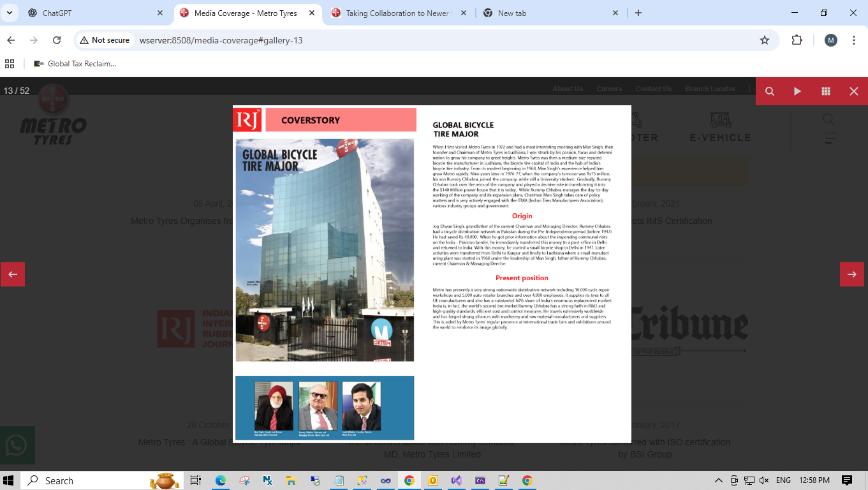Image resolution: width=868 pixels, height=490 pixels.
Task: Open the Windows Start menu
Action: (x=10, y=480)
